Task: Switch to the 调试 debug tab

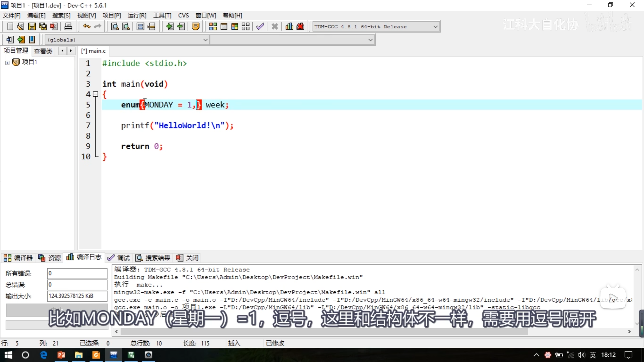Action: [118, 258]
